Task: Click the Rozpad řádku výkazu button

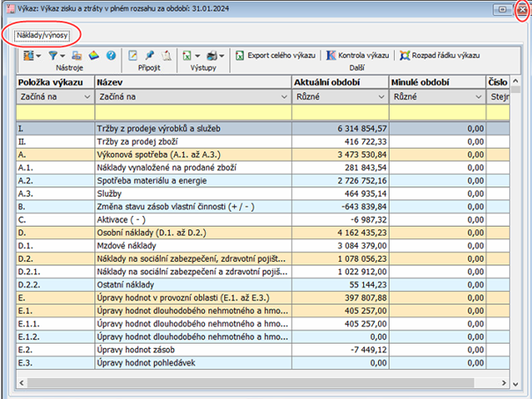Action: coord(440,55)
